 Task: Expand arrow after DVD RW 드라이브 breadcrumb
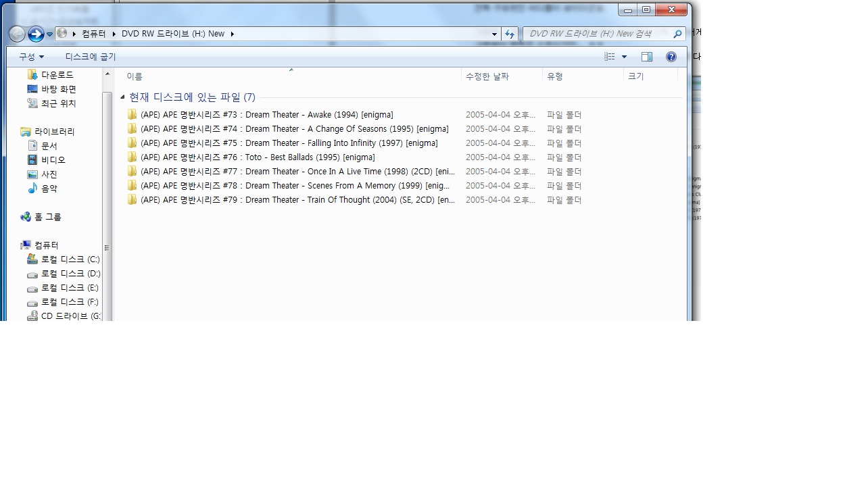coord(232,34)
